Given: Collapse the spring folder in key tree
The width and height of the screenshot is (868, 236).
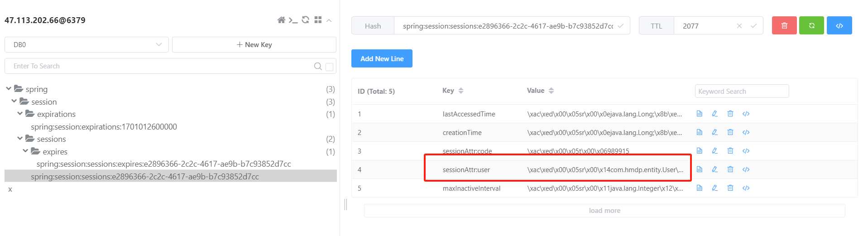Looking at the screenshot, I should [x=9, y=89].
